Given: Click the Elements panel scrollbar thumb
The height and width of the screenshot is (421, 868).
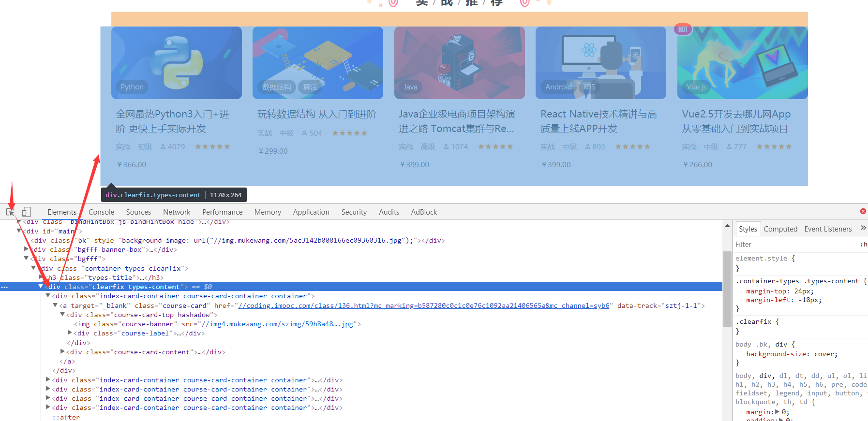Looking at the screenshot, I should coord(727,289).
